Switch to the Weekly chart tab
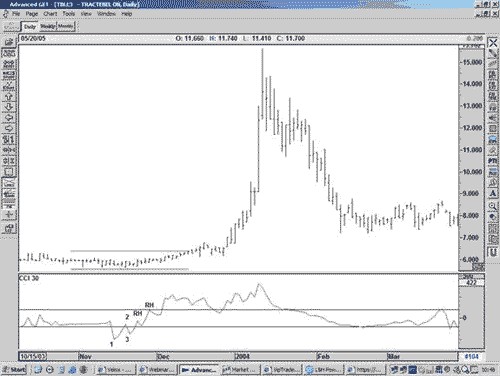Image resolution: width=500 pixels, height=376 pixels. (48, 26)
